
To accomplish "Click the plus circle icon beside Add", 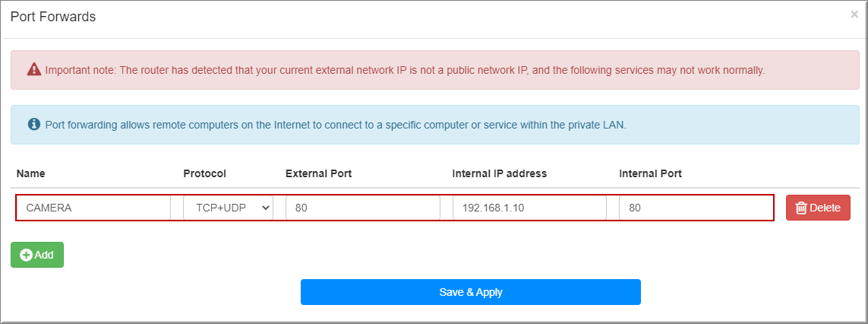I will pos(26,256).
